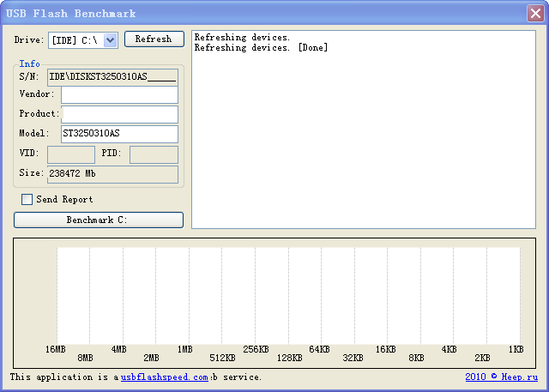Click the empty Product field
The width and height of the screenshot is (549, 392).
(x=119, y=114)
